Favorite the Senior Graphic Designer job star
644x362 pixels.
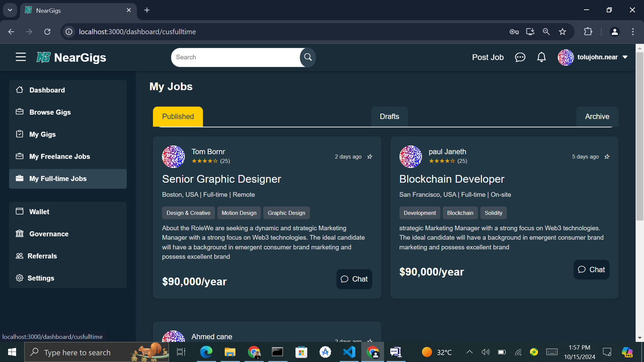click(x=370, y=157)
